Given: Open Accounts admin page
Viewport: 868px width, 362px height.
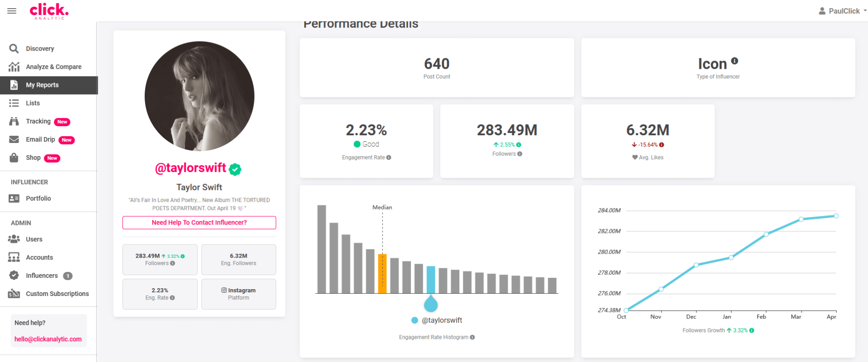Looking at the screenshot, I should click(39, 257).
